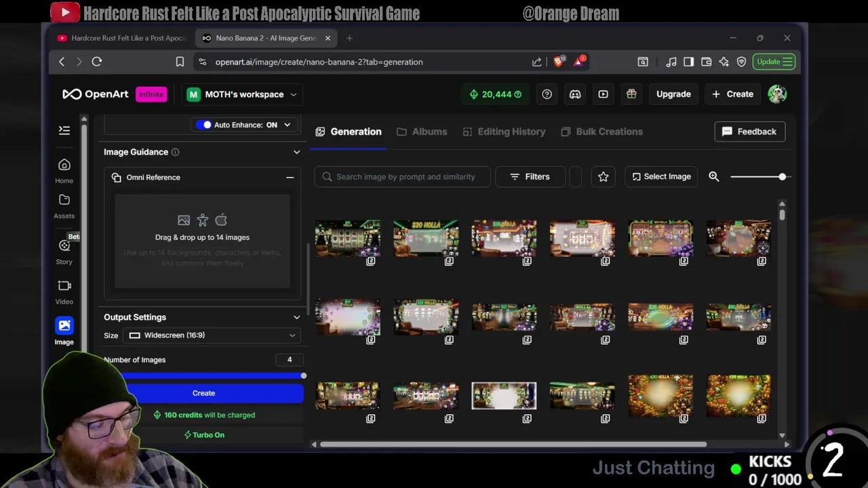The height and width of the screenshot is (488, 868).
Task: Switch to the Albums tab
Action: click(422, 131)
